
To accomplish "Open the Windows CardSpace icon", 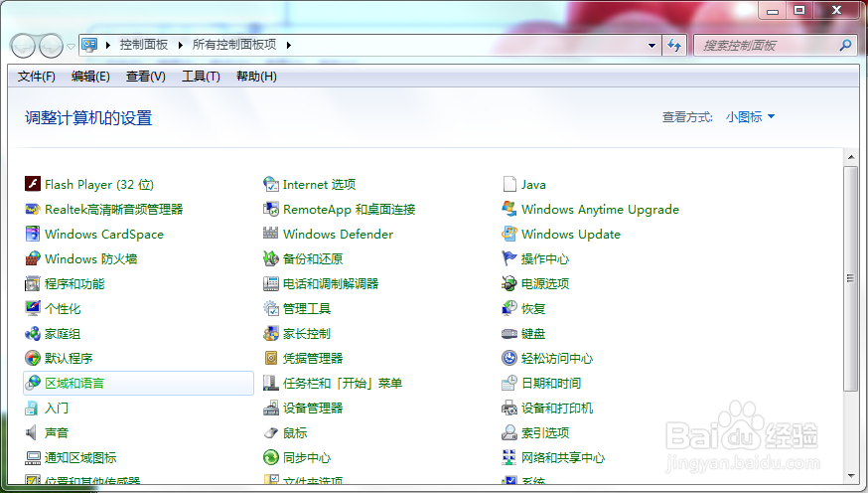I will (33, 234).
